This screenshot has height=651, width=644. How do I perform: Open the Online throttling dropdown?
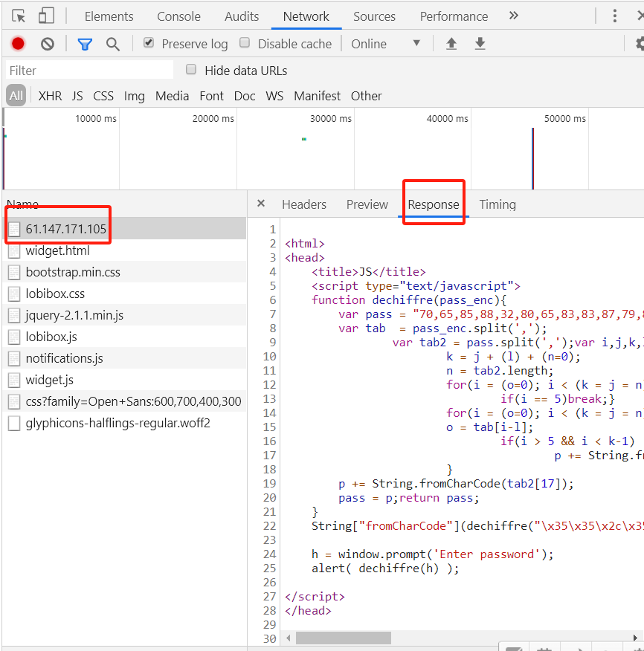[386, 44]
